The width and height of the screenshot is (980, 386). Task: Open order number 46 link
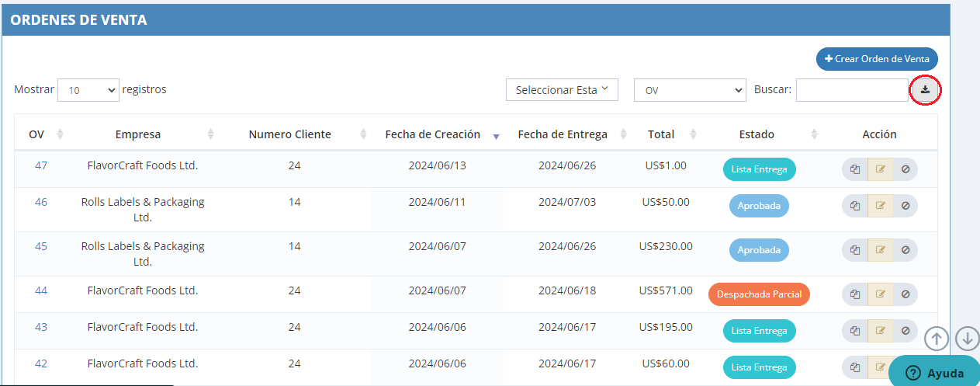[41, 202]
